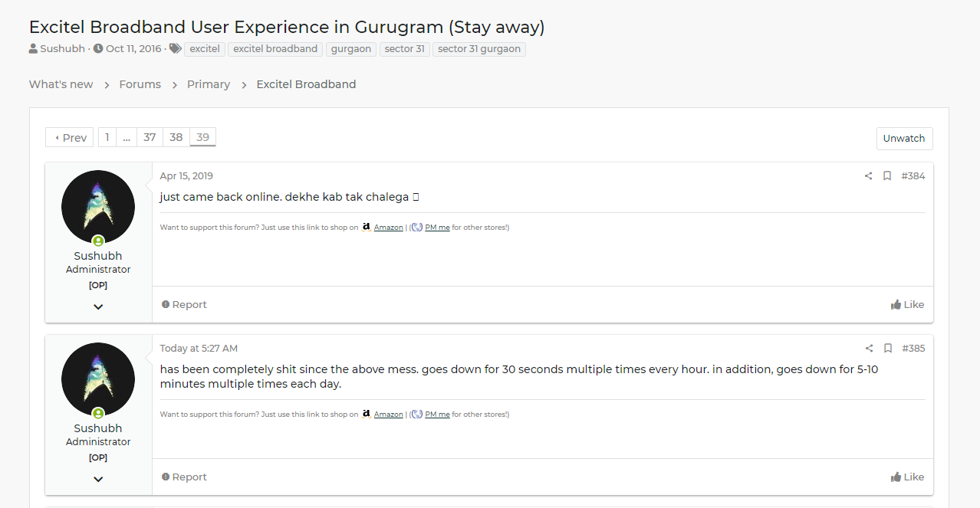Open Amazon link in first post signature
The height and width of the screenshot is (508, 980).
[x=388, y=228]
